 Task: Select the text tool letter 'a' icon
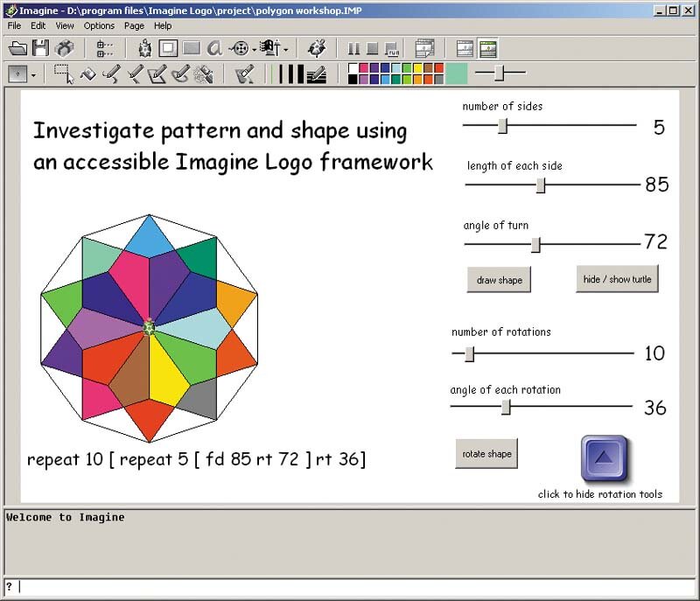tap(214, 48)
